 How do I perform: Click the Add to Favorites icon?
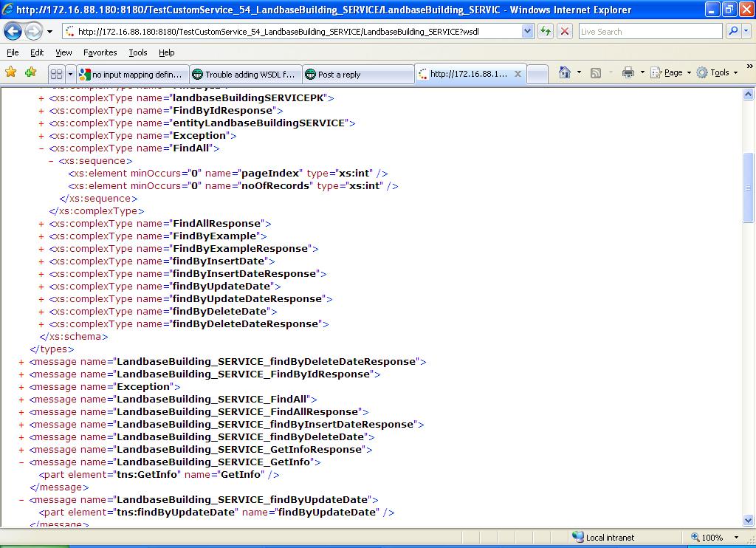coord(31,72)
